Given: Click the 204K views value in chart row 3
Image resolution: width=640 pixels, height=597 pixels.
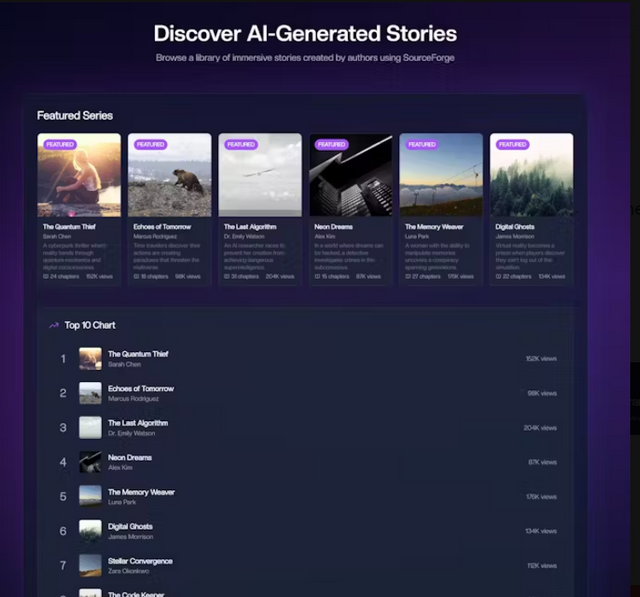Looking at the screenshot, I should tap(540, 428).
